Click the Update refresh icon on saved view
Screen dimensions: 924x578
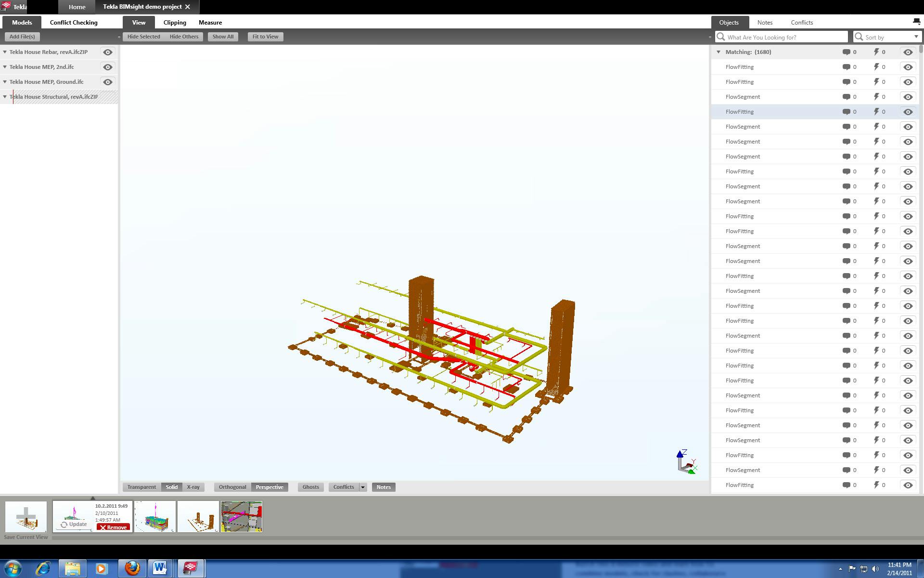pos(64,525)
